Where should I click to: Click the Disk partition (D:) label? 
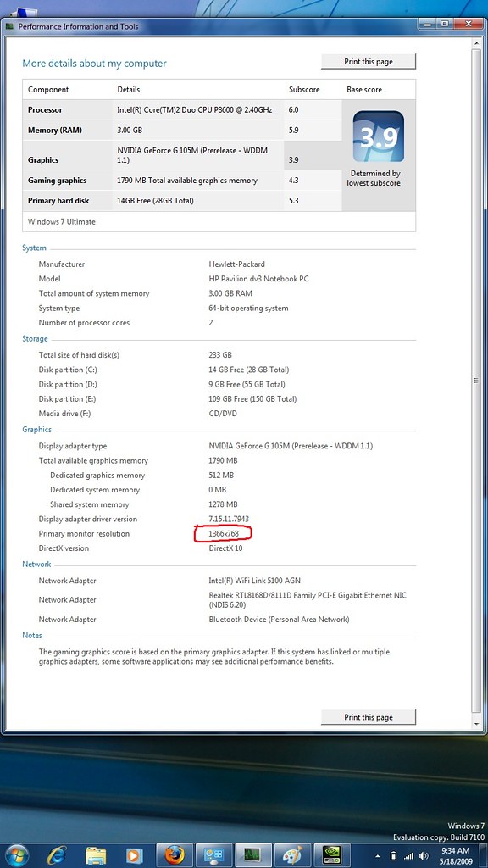coord(68,384)
